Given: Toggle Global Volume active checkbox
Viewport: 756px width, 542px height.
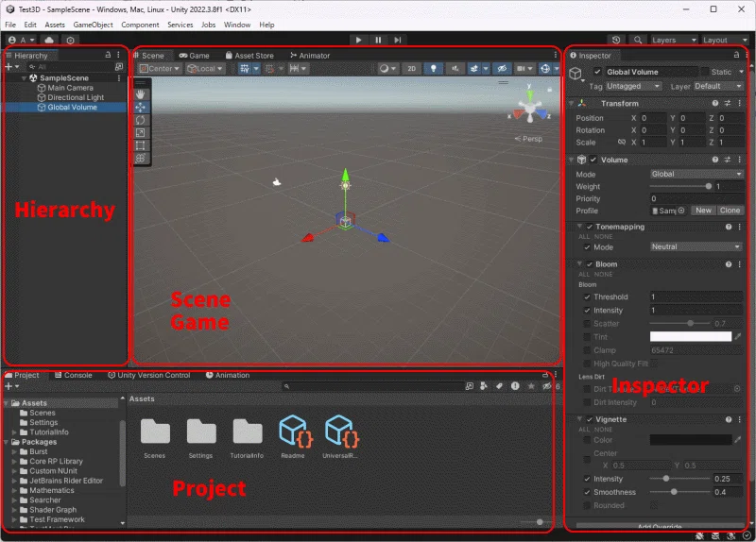Looking at the screenshot, I should (598, 72).
